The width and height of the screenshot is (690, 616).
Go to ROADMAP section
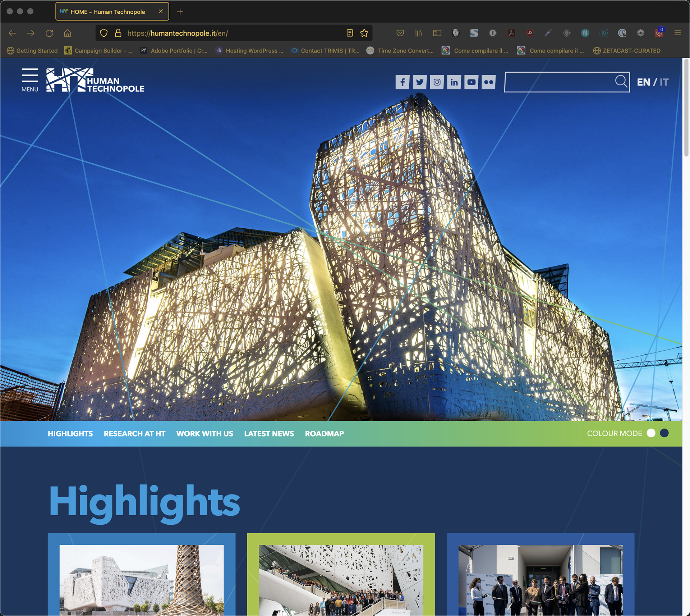[325, 434]
